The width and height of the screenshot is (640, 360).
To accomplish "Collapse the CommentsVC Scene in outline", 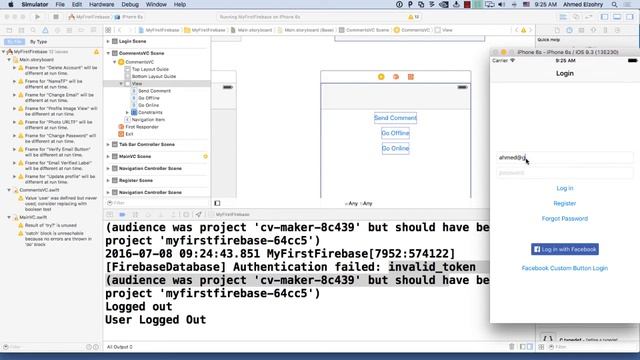I will (108, 53).
